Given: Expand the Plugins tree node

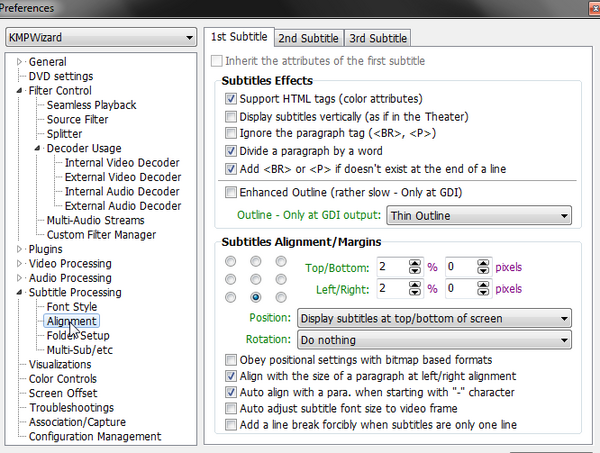Looking at the screenshot, I should [19, 249].
